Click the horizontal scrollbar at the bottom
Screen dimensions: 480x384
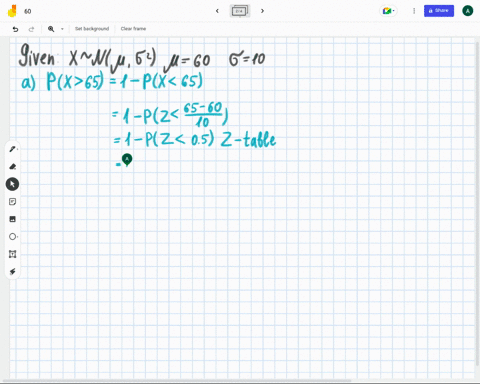177,380
